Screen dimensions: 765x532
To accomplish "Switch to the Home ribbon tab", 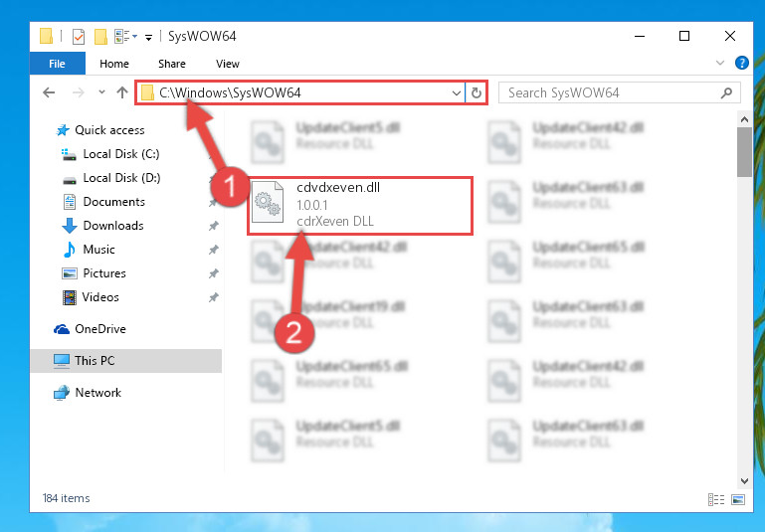I will pos(114,64).
